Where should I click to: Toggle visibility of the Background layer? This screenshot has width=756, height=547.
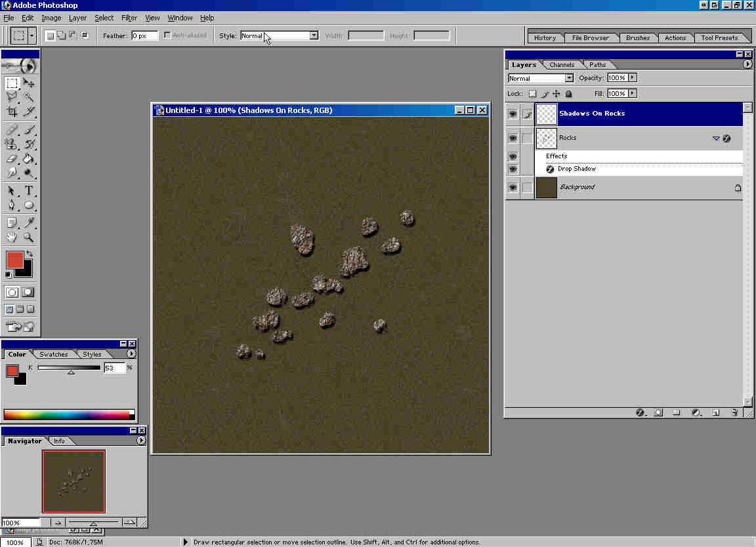513,188
